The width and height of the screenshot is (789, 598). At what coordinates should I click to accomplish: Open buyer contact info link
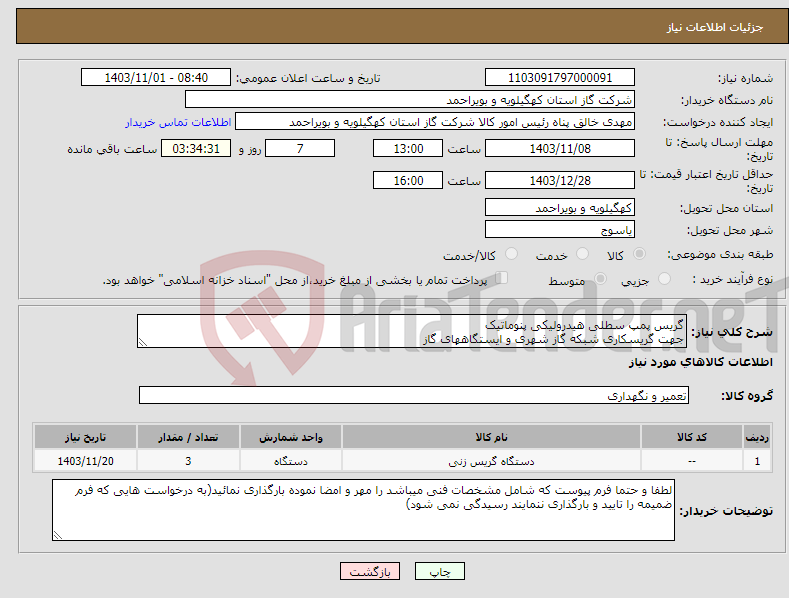178,122
